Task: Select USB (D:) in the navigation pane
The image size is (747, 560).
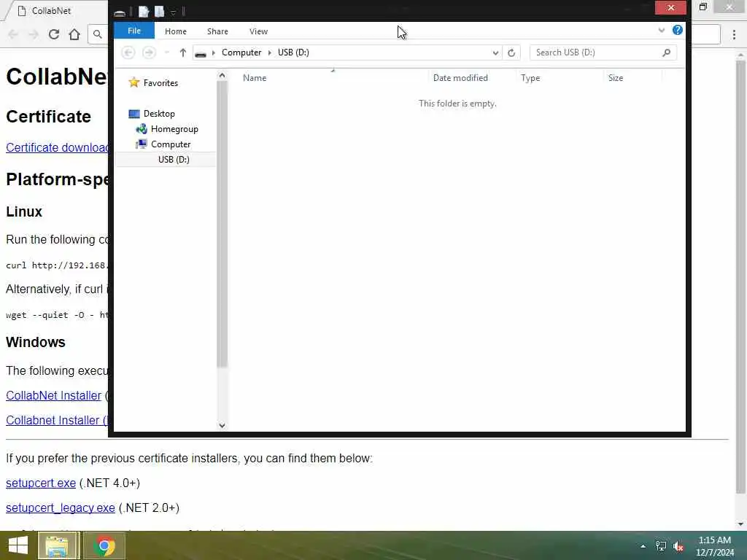Action: point(174,160)
